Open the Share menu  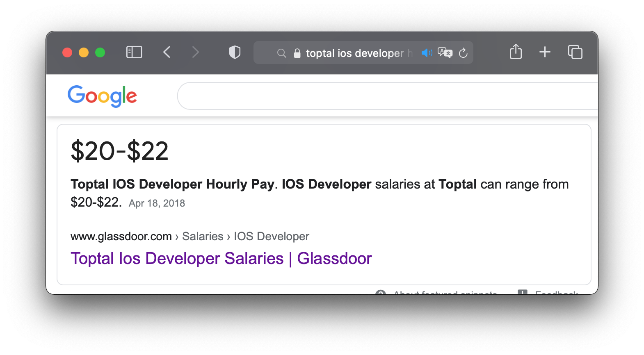point(516,52)
